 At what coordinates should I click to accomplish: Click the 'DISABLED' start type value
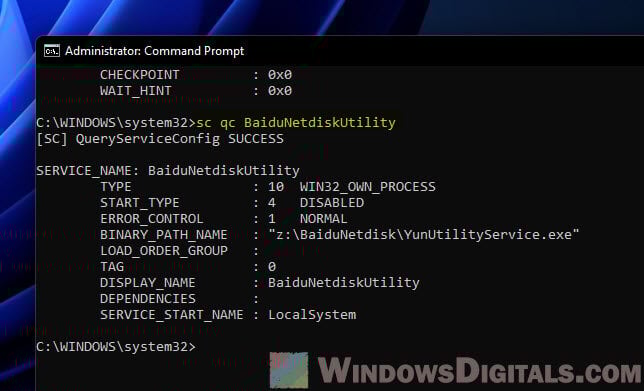pyautogui.click(x=332, y=203)
